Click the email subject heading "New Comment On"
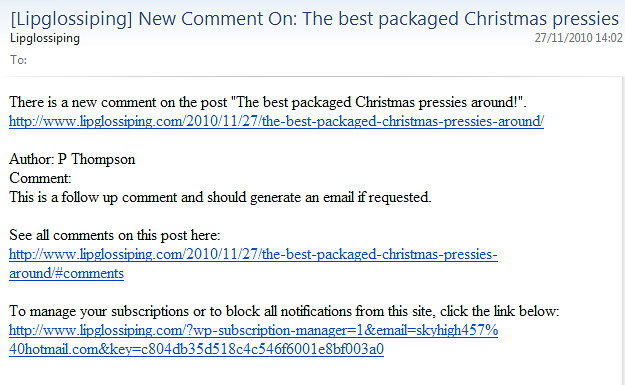The height and width of the screenshot is (385, 625). 217,19
